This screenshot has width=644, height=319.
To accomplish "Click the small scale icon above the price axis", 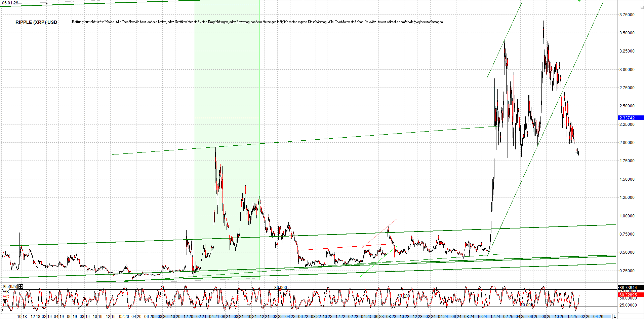I will 641,7.
